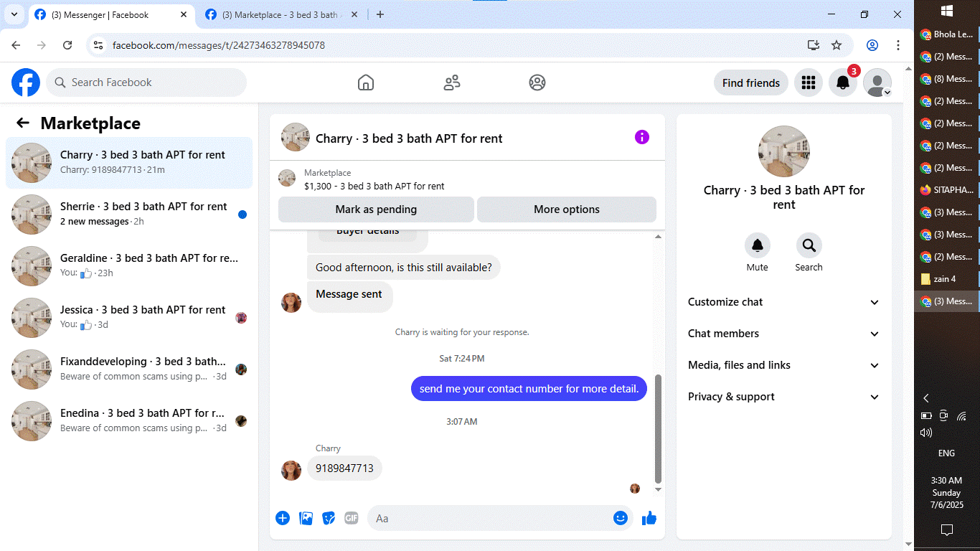Click the chat scrollbar thumb
This screenshot has height=551, width=980.
[x=659, y=428]
